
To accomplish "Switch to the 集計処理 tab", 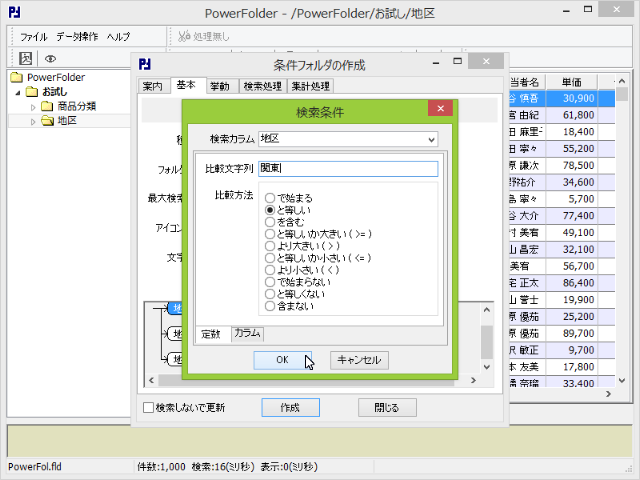I will pos(311,86).
